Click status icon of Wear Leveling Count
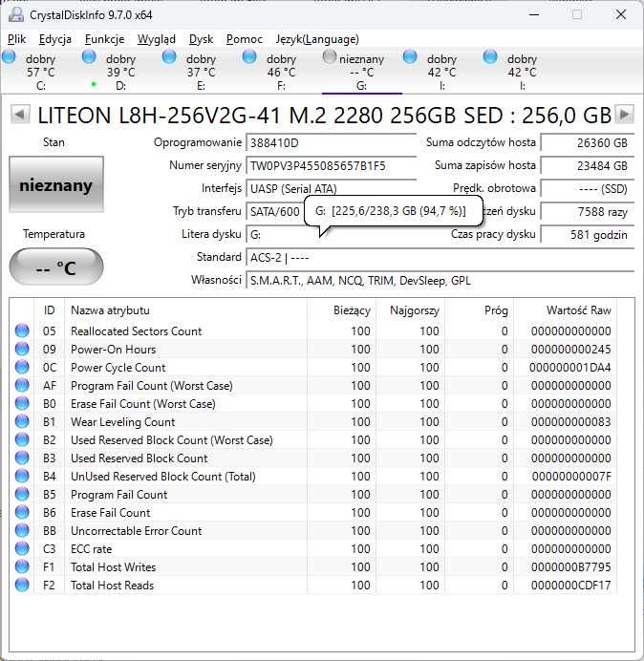The height and width of the screenshot is (661, 644). coord(22,421)
